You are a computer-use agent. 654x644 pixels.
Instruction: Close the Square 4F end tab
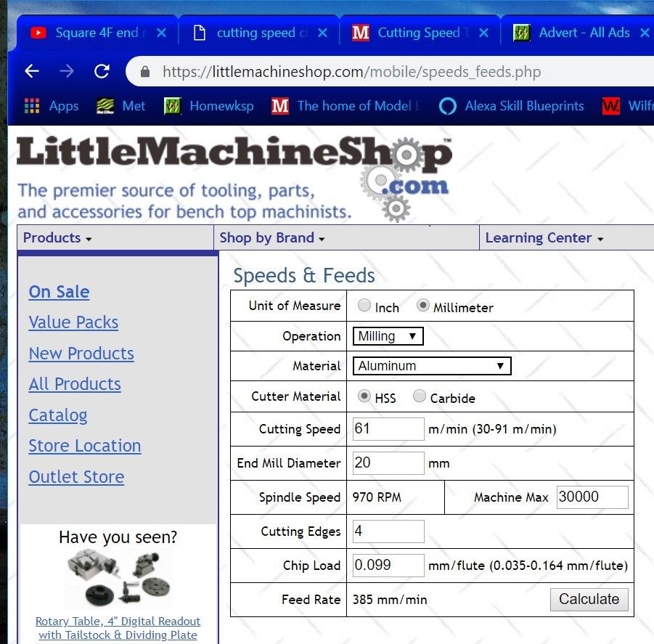pos(161,33)
